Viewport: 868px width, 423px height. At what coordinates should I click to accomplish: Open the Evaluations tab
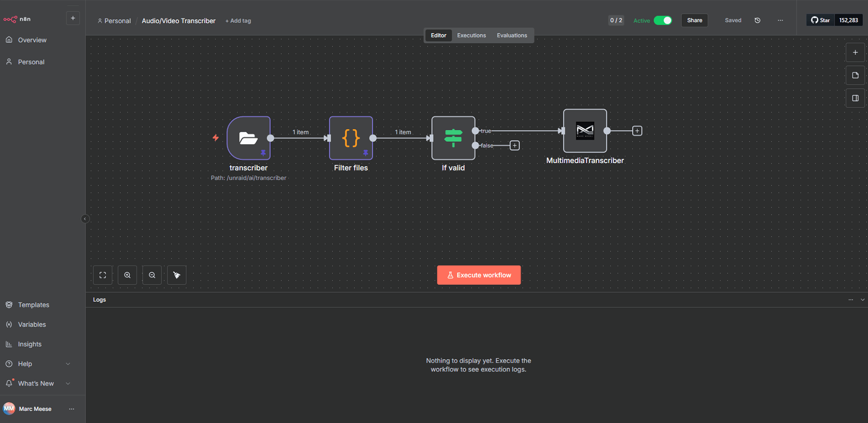(512, 35)
